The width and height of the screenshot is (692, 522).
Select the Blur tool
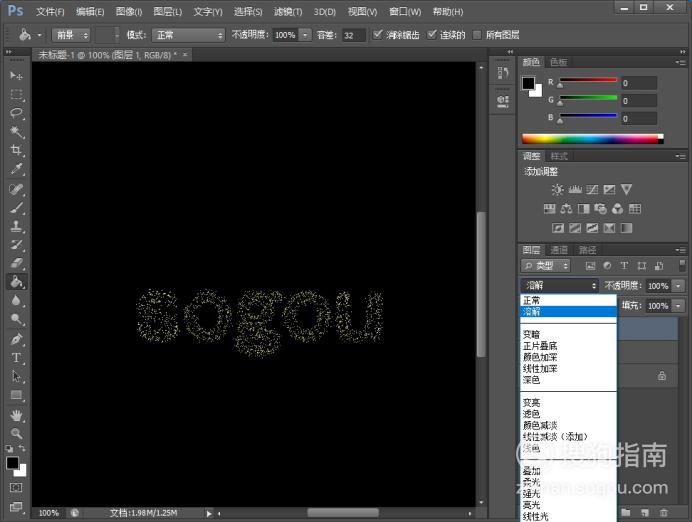[16, 300]
